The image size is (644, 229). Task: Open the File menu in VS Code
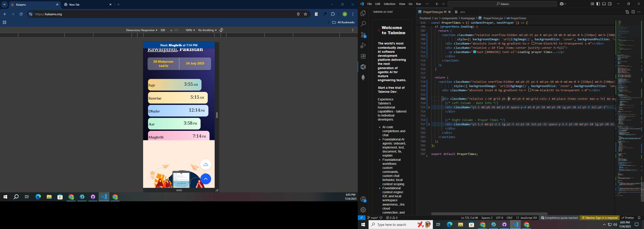369,4
